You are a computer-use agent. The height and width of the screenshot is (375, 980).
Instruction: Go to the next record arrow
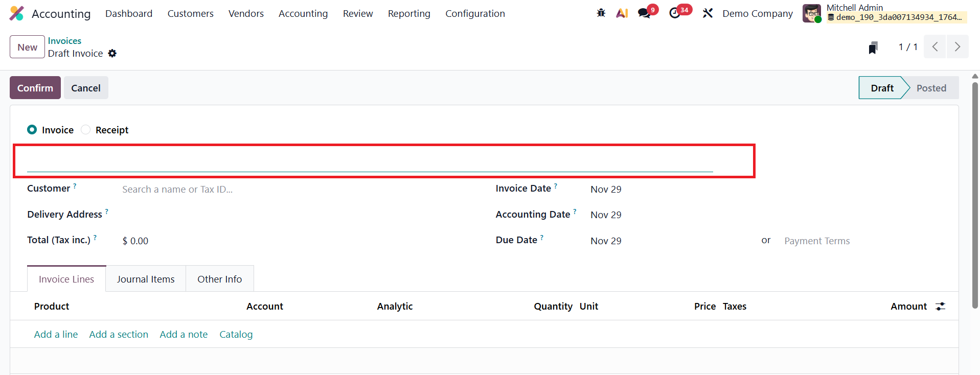pos(958,47)
